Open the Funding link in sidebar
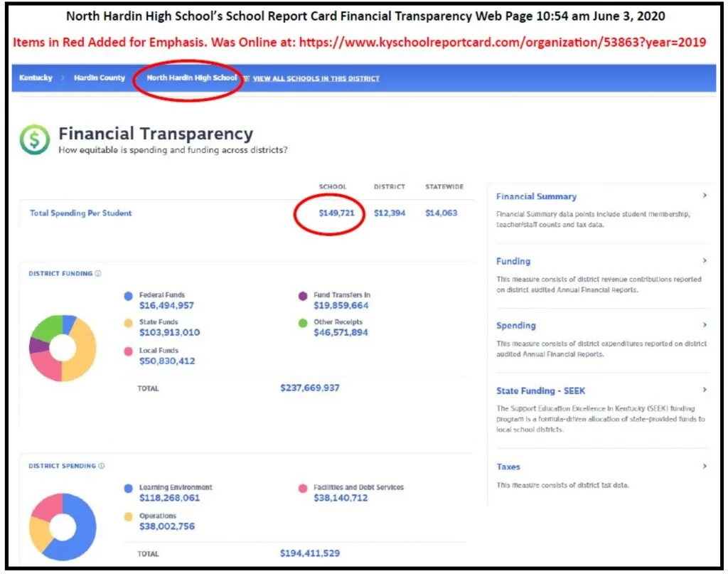Image resolution: width=728 pixels, height=574 pixels. click(x=513, y=261)
